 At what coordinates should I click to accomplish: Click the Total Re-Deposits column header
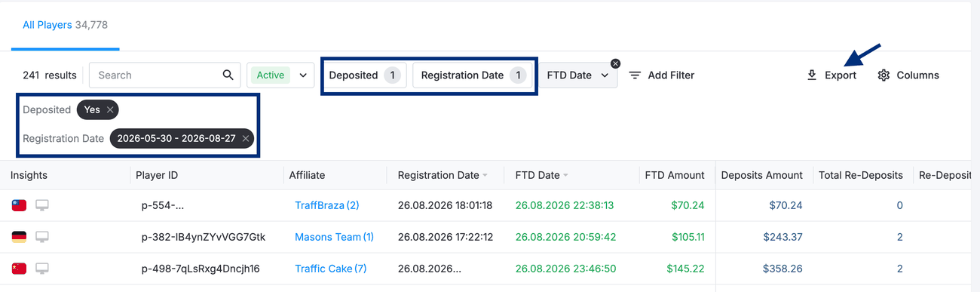coord(861,175)
